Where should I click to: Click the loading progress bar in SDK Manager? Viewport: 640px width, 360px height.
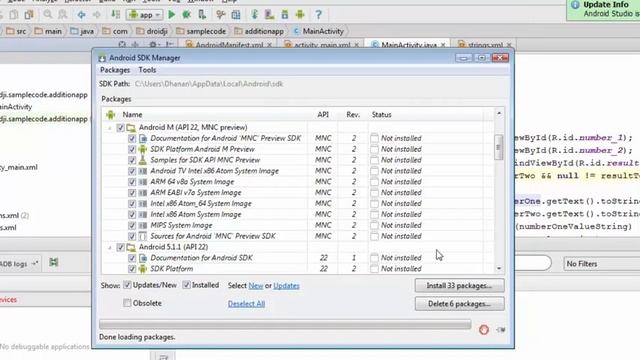tap(285, 324)
